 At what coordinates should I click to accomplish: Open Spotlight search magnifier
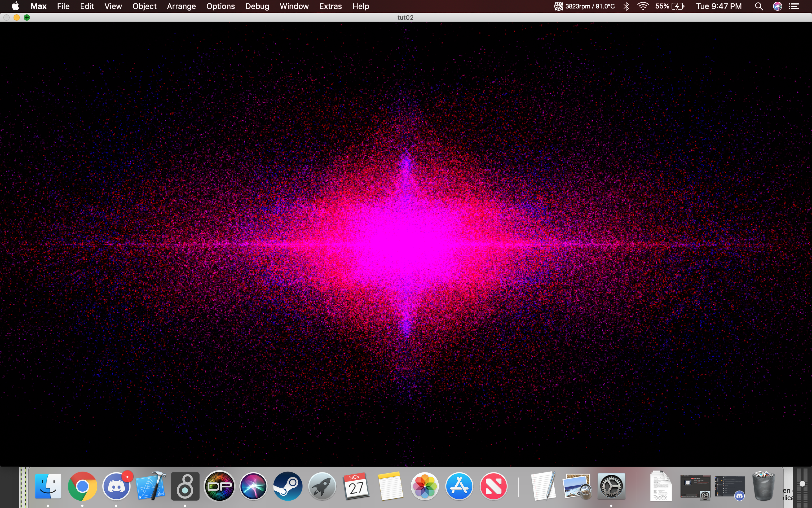(759, 6)
